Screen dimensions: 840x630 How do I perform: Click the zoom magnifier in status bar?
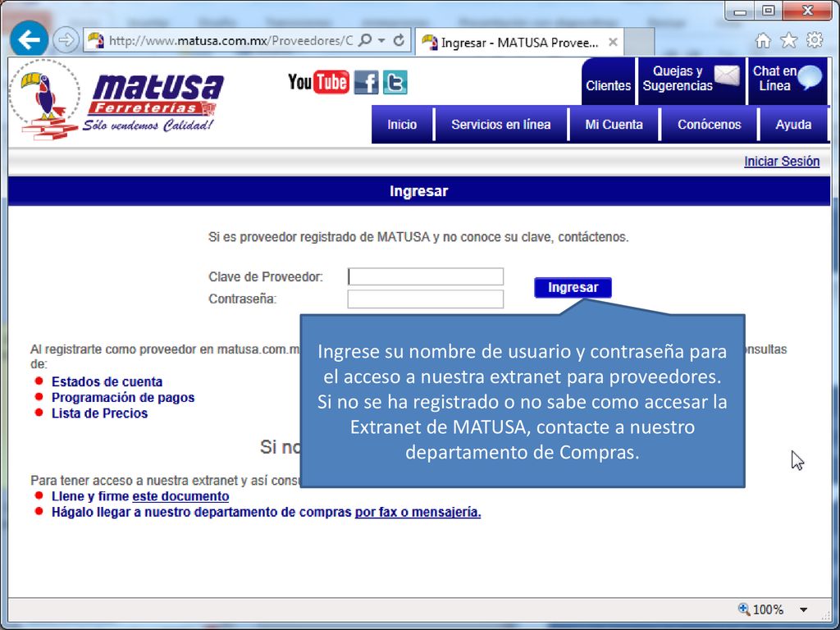point(743,609)
